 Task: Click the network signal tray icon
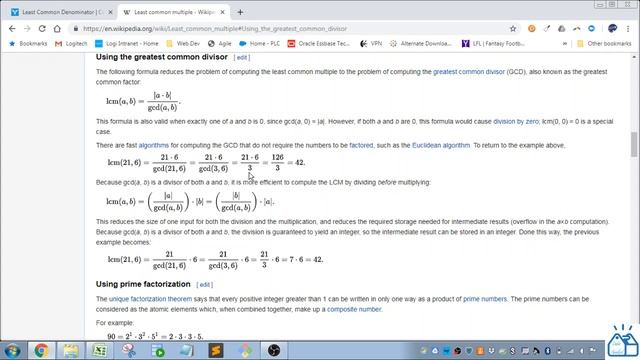tap(571, 351)
